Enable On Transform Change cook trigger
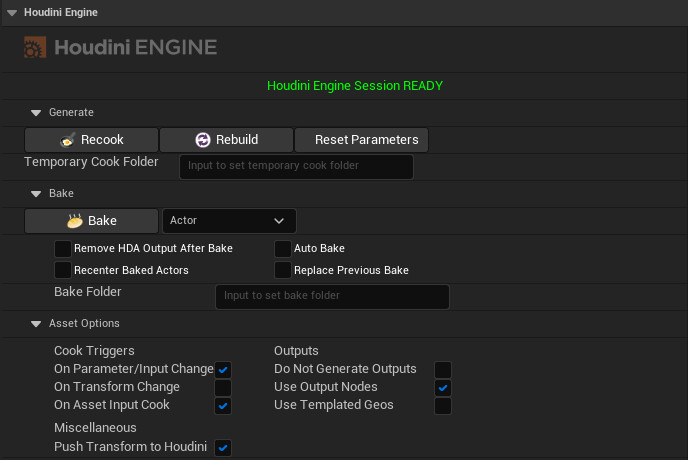The height and width of the screenshot is (460, 688). pyautogui.click(x=223, y=387)
